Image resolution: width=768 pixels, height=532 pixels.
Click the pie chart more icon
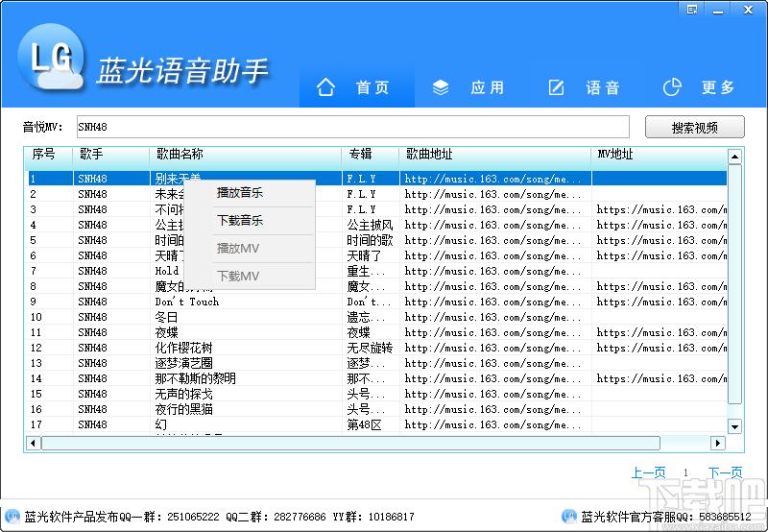672,87
